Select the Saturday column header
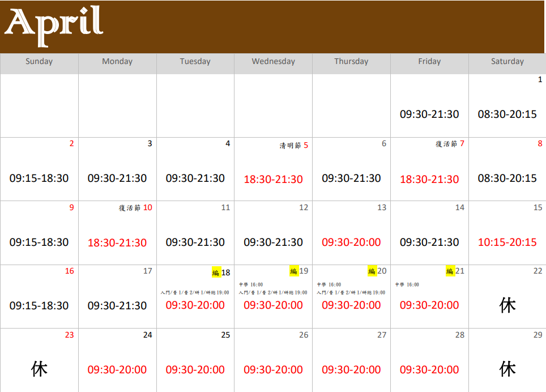Screen dimensions: 546x392 click(507, 61)
